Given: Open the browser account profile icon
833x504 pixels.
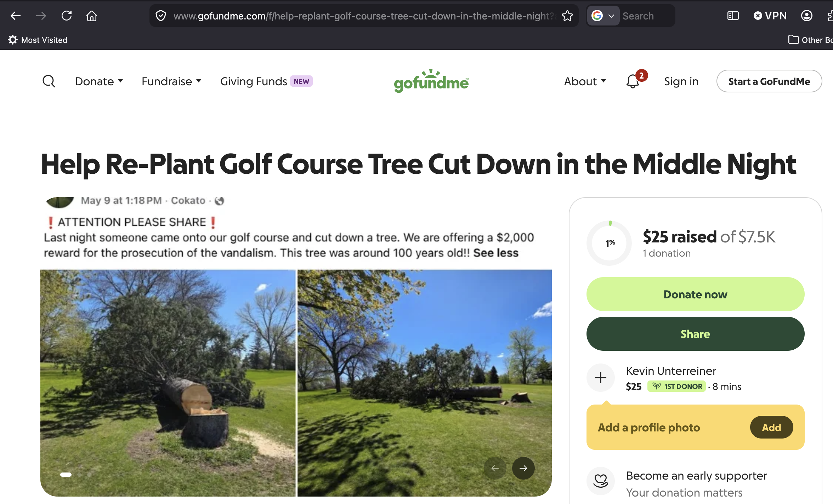Looking at the screenshot, I should [806, 16].
